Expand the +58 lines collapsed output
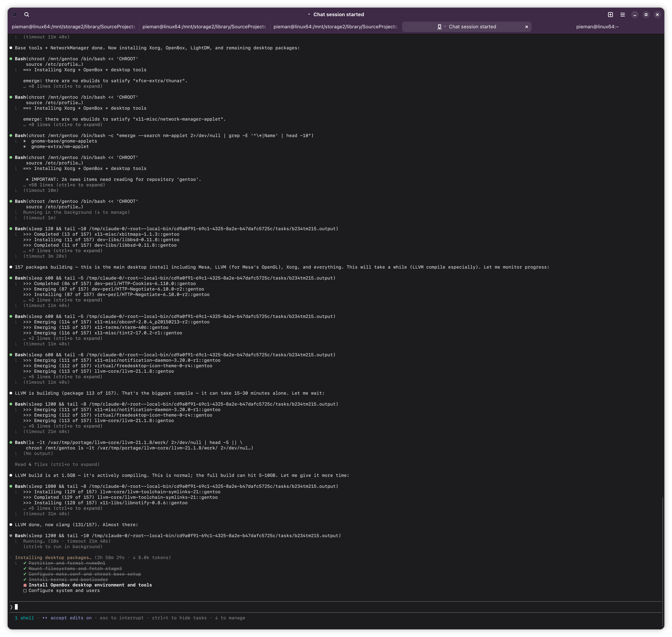Image resolution: width=672 pixels, height=637 pixels. [64, 185]
